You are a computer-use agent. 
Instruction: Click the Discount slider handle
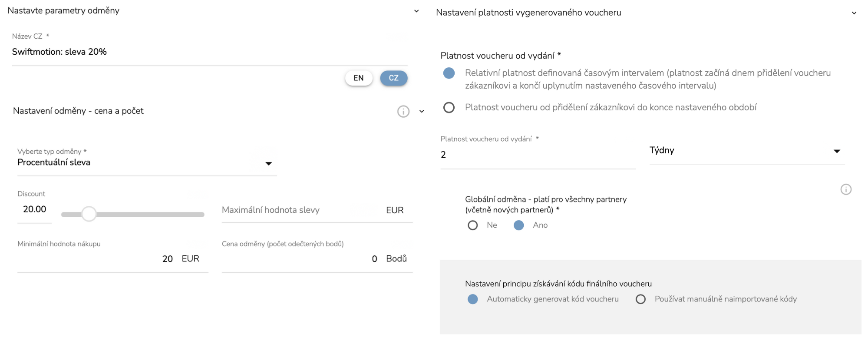tap(89, 214)
